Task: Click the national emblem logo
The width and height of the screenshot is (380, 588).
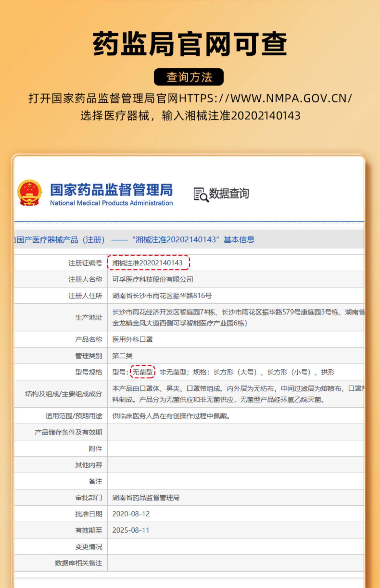Action: coord(29,193)
